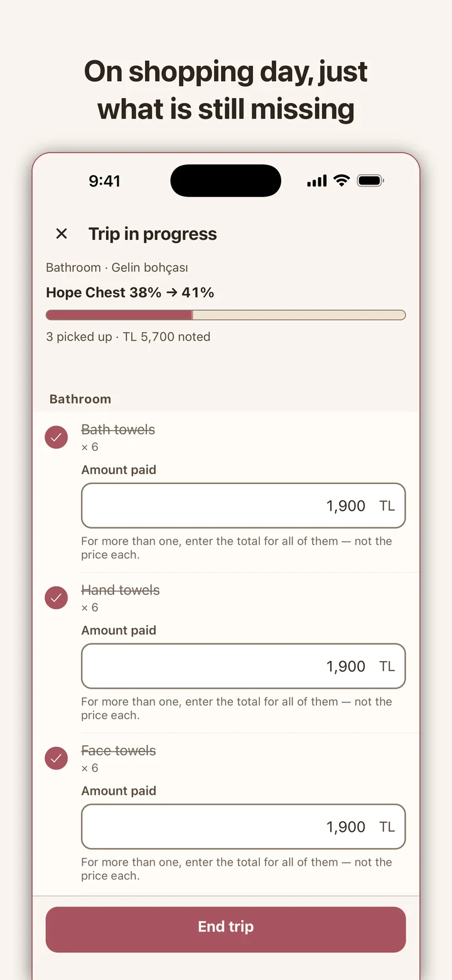
Task: Close the trip with the X icon
Action: click(62, 234)
